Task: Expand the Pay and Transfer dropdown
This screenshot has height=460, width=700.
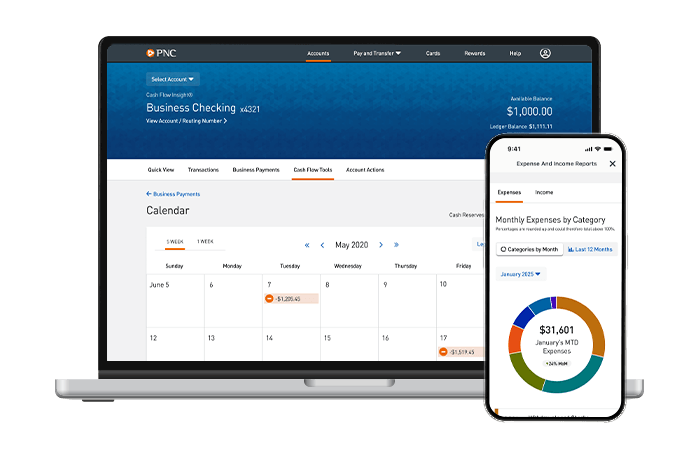Action: coord(377,53)
